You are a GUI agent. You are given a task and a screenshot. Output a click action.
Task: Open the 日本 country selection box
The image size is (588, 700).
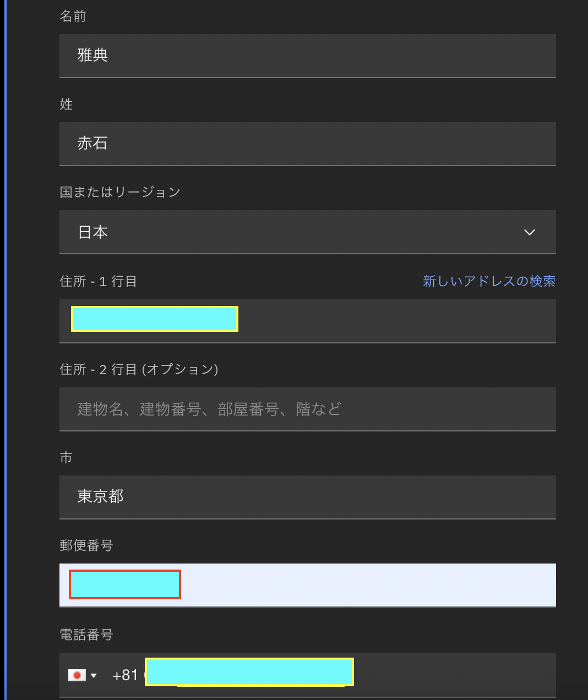coord(297,232)
